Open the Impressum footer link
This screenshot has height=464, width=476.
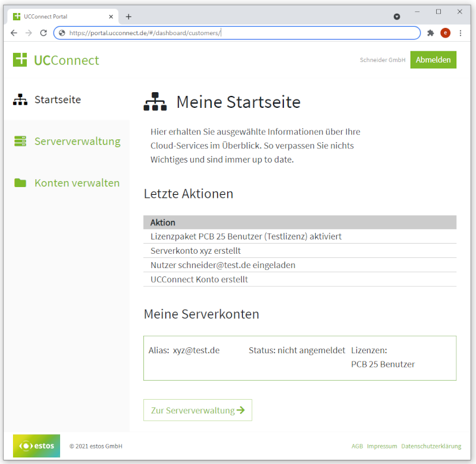(382, 446)
